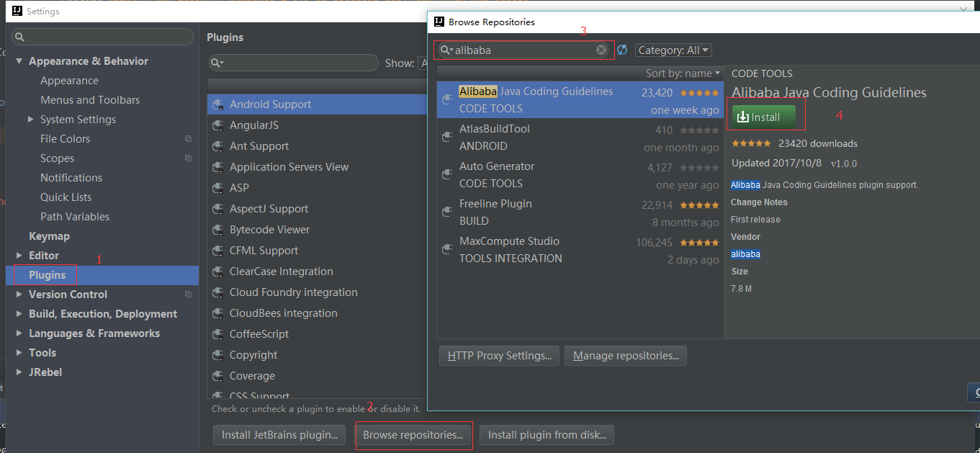Collapse the Appearance & Behavior section
The width and height of the screenshot is (980, 453).
click(x=19, y=61)
